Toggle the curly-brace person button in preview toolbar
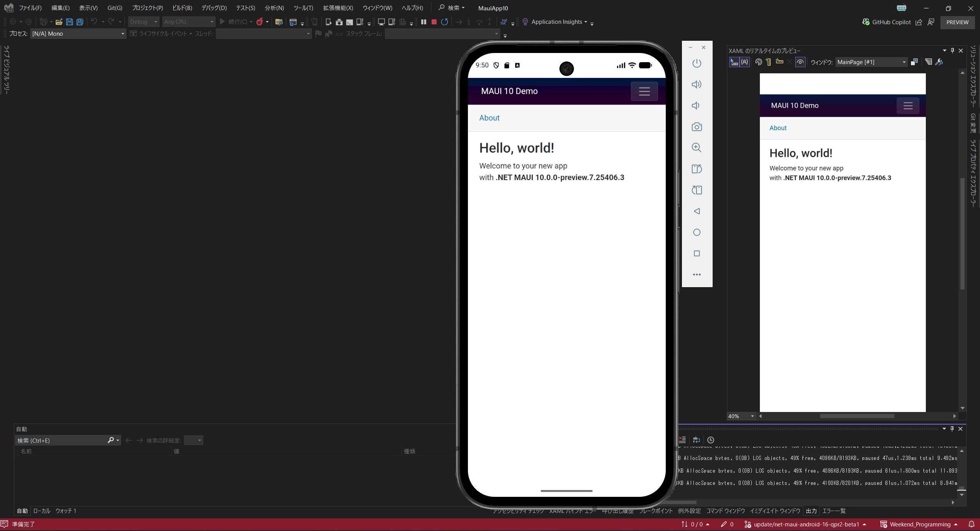The width and height of the screenshot is (980, 531). (745, 62)
